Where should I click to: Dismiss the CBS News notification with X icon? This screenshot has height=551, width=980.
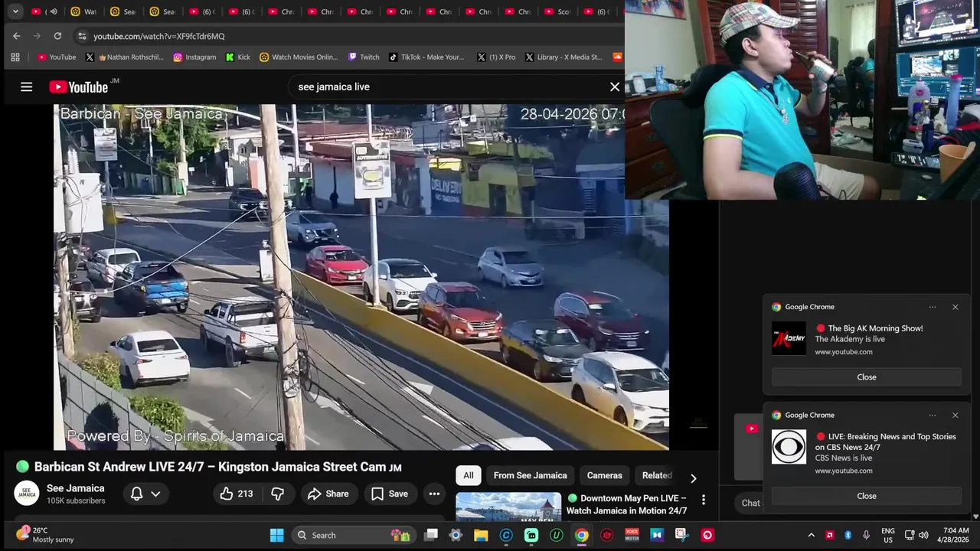(x=955, y=415)
